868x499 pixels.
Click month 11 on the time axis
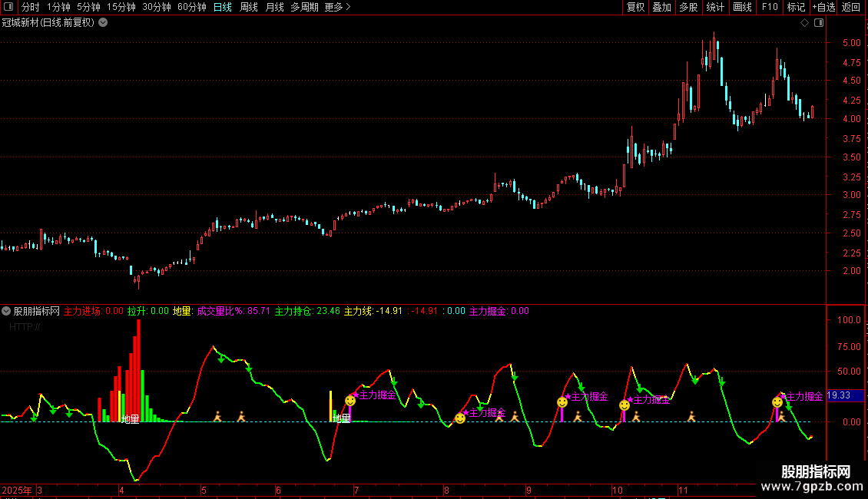pos(683,490)
